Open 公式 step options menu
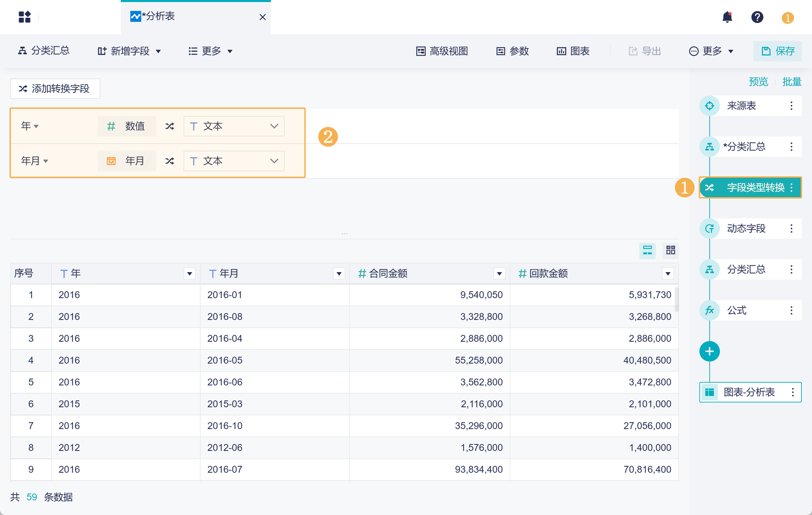 click(x=791, y=310)
